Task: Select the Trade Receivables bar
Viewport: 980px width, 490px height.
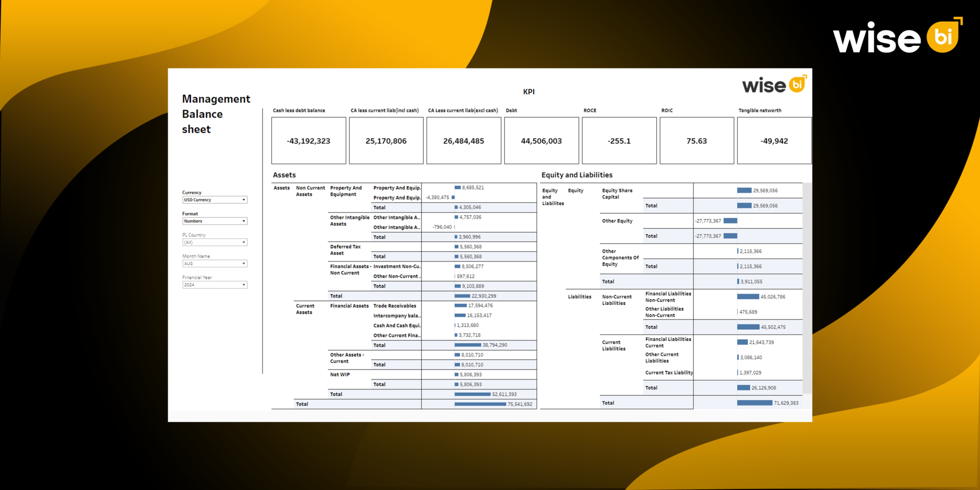Action: [459, 305]
